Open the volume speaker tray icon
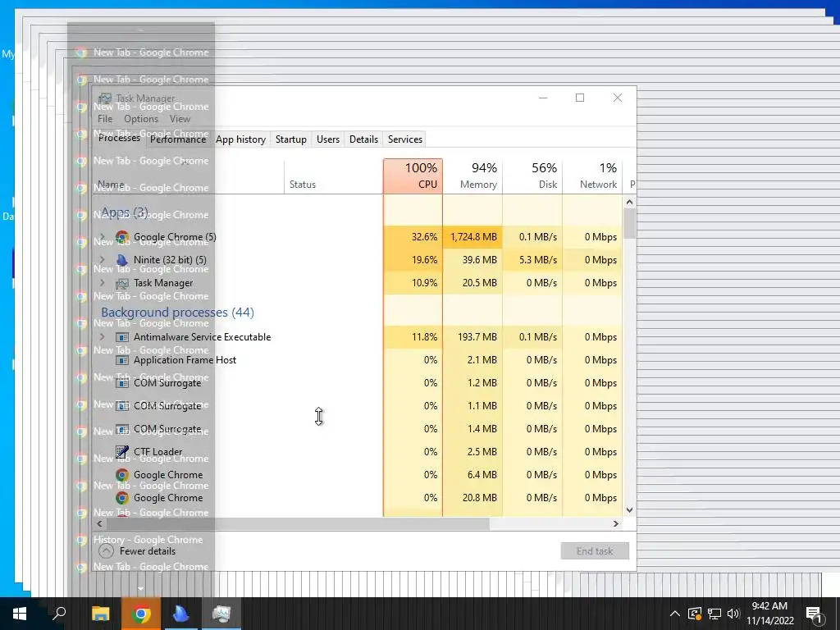 coord(733,614)
